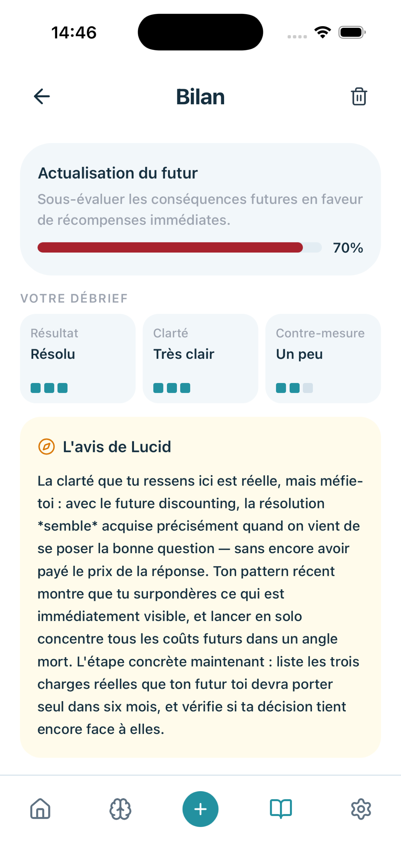The width and height of the screenshot is (401, 868).
Task: Tap the Wi-Fi status icon
Action: tap(323, 32)
